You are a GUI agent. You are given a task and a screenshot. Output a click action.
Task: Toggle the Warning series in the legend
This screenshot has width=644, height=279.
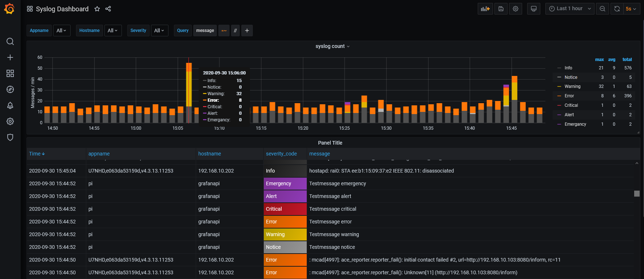(572, 86)
